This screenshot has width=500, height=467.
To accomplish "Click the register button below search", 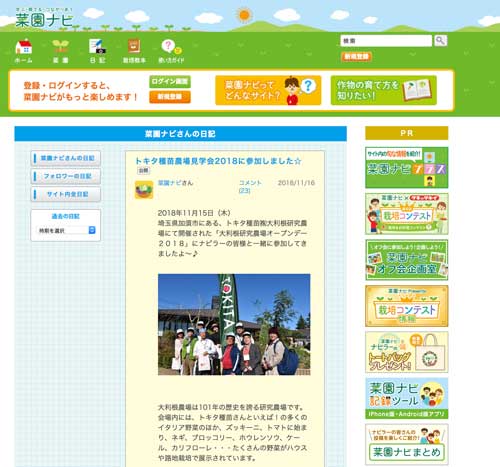I will tap(356, 56).
